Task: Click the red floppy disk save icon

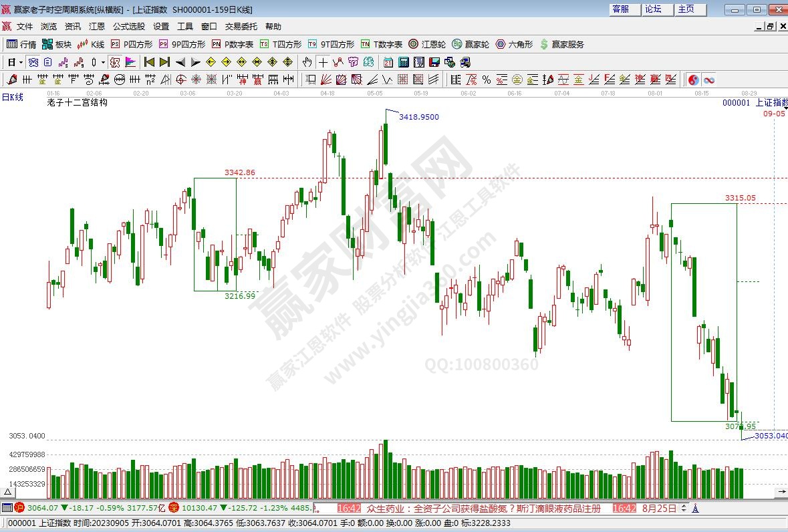Action: coord(434,62)
